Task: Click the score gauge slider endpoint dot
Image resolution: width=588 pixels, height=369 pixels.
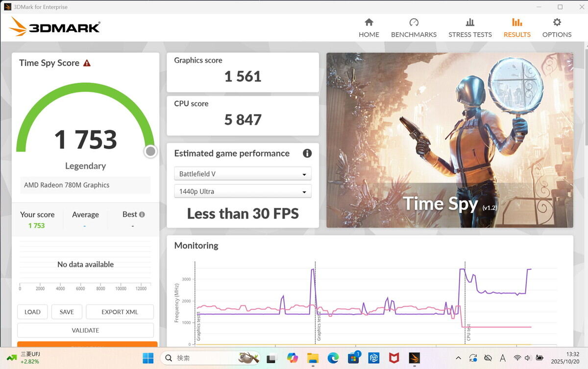Action: point(150,151)
